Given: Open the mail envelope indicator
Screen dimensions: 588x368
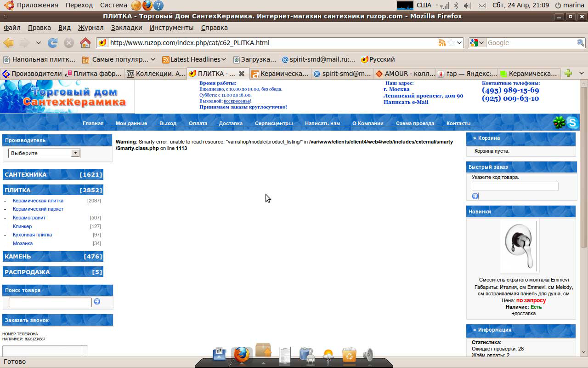Looking at the screenshot, I should tap(482, 6).
